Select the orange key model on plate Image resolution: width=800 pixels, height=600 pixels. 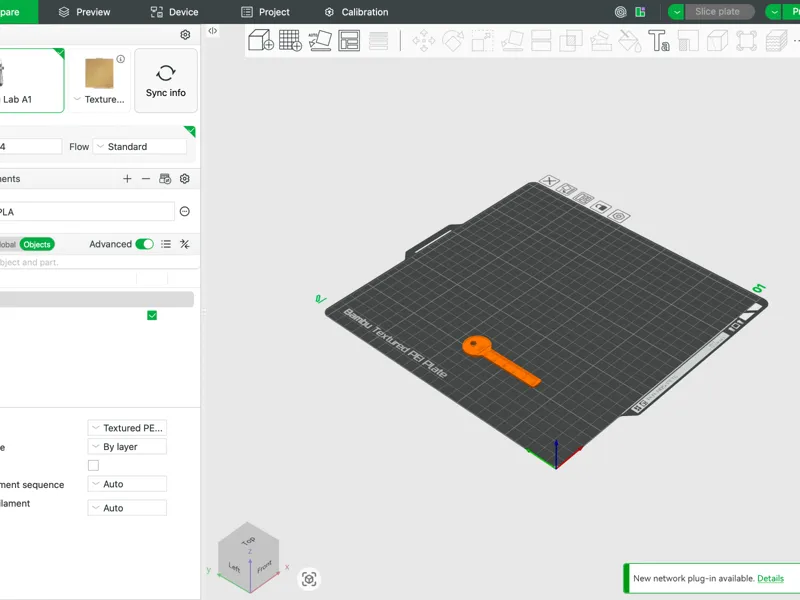(501, 361)
